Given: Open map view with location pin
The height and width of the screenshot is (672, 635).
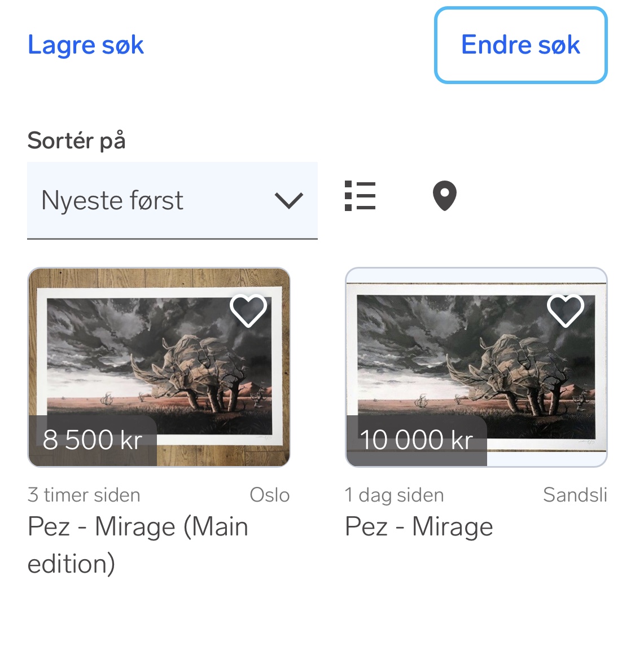Looking at the screenshot, I should click(x=444, y=196).
